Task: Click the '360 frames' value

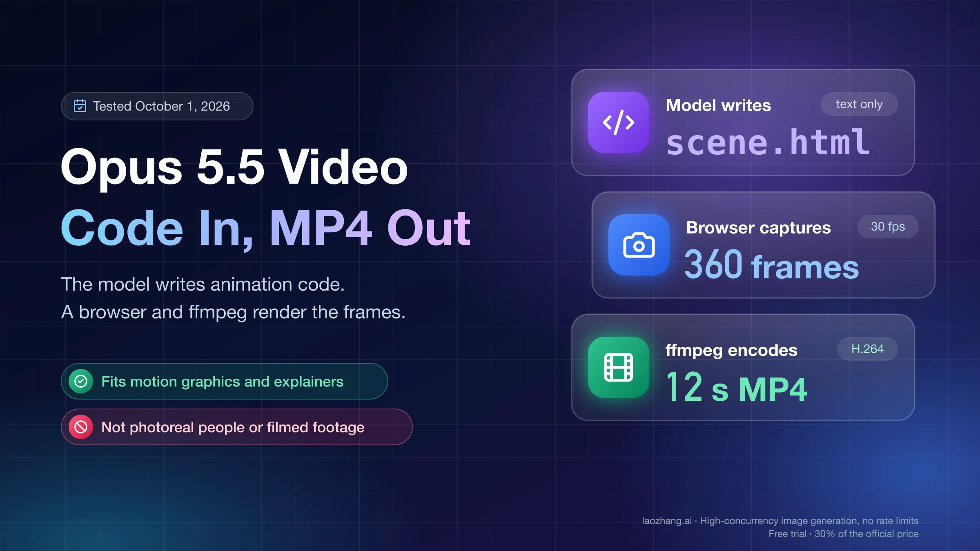Action: (772, 265)
